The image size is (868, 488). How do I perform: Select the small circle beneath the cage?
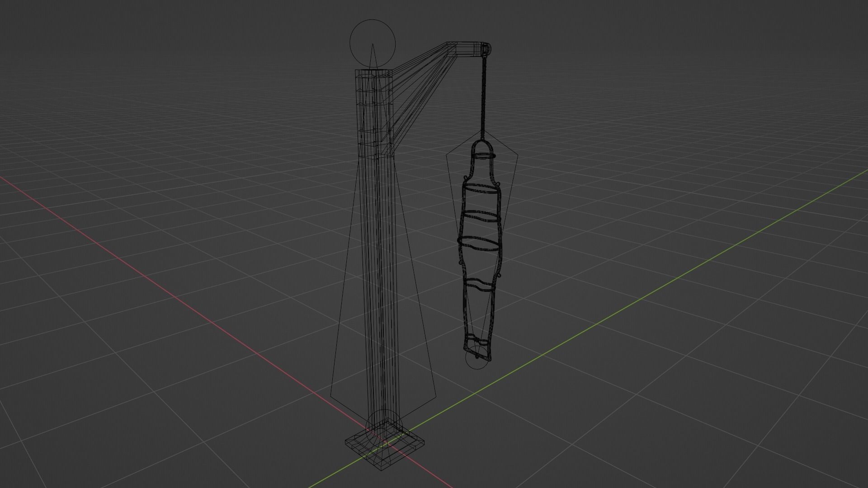point(477,357)
